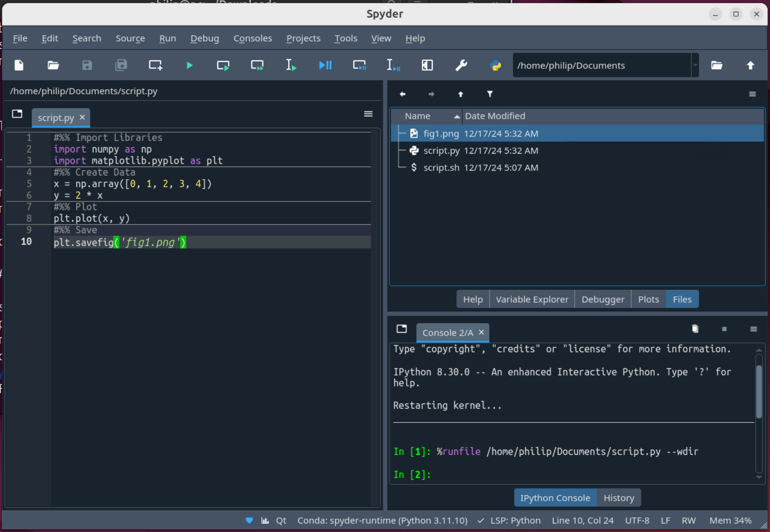Run file with the green play icon
This screenshot has height=532, width=770.
[x=189, y=65]
